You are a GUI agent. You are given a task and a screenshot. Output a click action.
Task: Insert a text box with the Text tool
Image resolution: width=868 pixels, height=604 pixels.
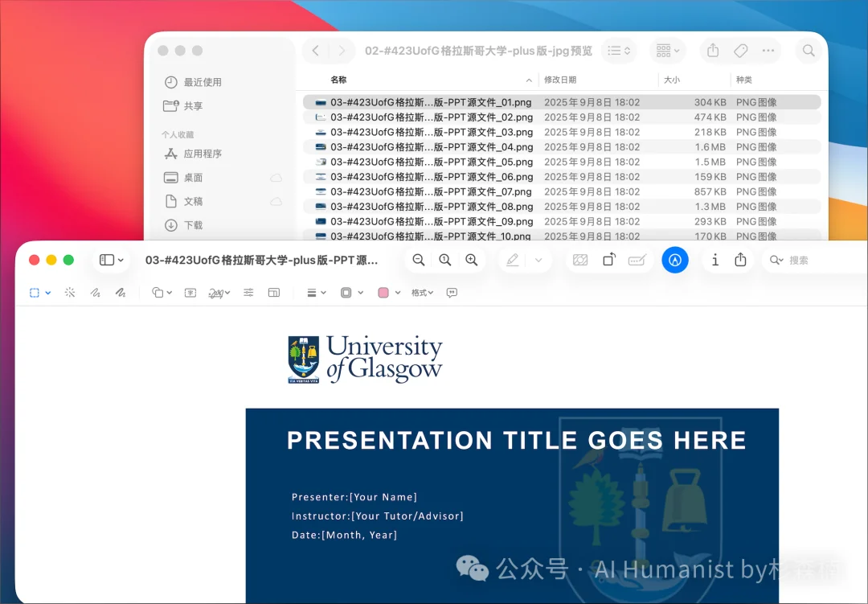pyautogui.click(x=190, y=293)
